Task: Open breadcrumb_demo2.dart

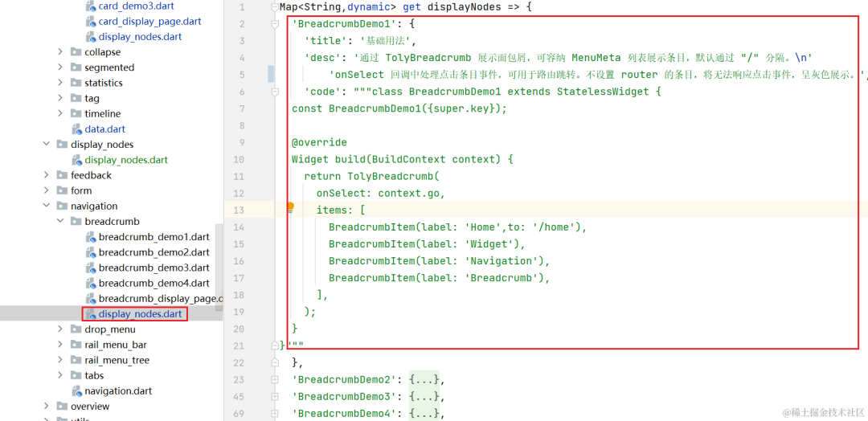Action: coord(154,252)
